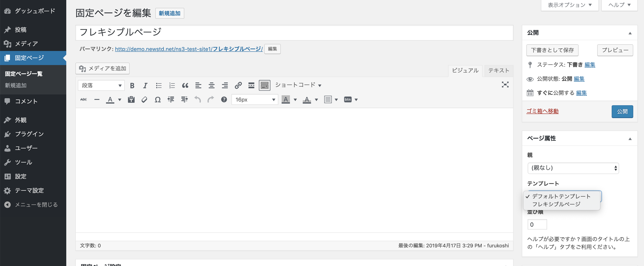Open the 段落 paragraph format dropdown

[101, 86]
